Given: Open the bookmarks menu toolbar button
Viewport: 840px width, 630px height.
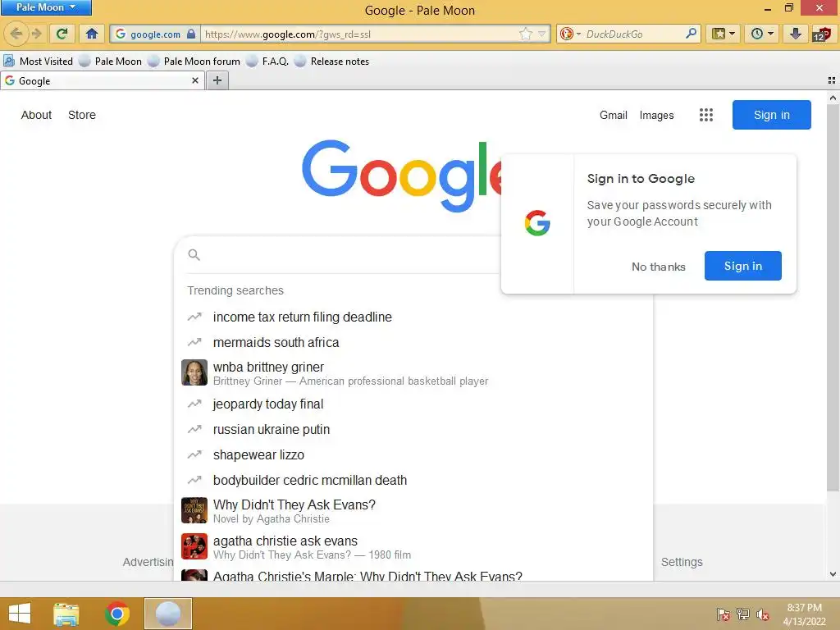Looking at the screenshot, I should [723, 34].
